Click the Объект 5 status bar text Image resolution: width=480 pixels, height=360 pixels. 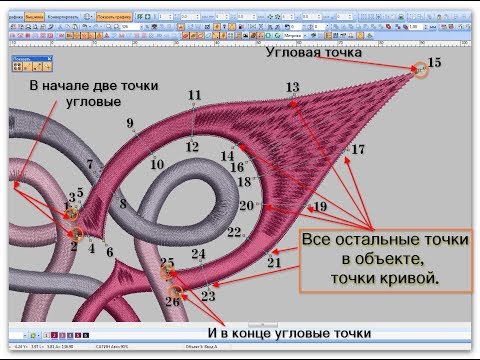201,347
